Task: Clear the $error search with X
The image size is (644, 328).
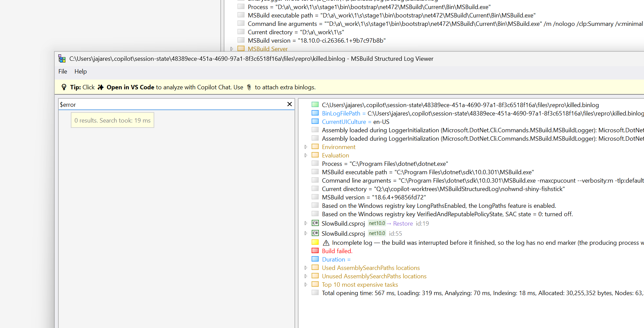Action: [289, 104]
